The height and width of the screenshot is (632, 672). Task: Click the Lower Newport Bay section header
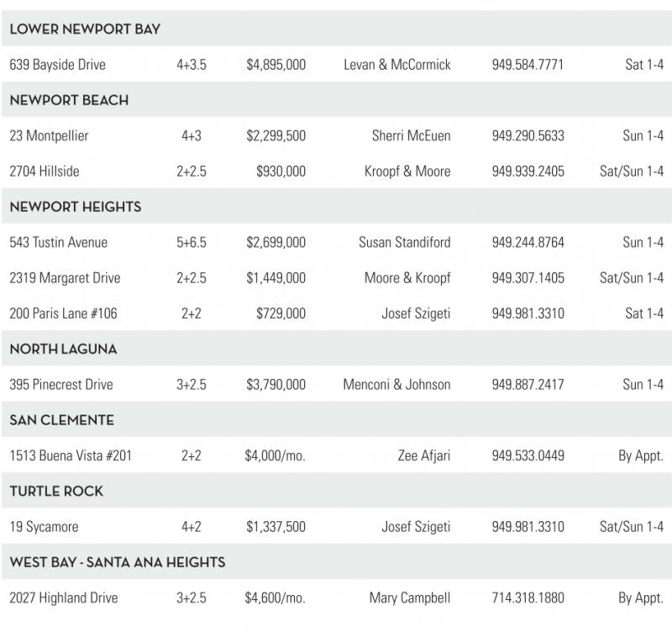[85, 29]
